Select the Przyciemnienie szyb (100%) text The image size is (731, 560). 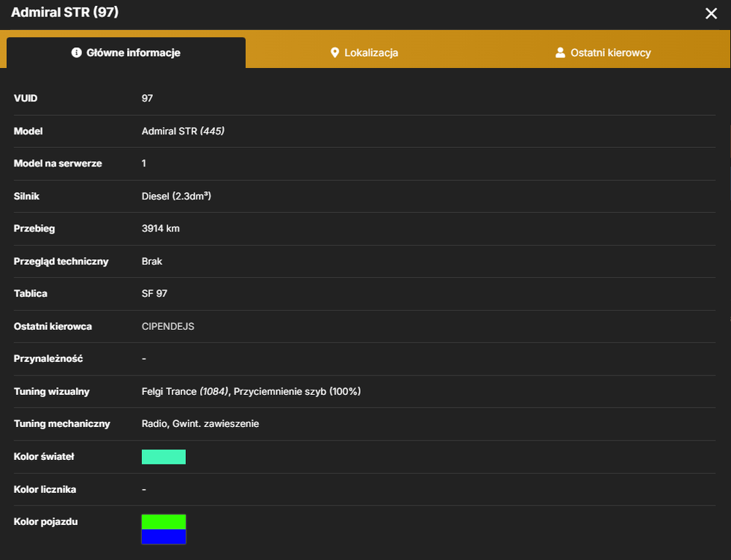[x=297, y=391]
